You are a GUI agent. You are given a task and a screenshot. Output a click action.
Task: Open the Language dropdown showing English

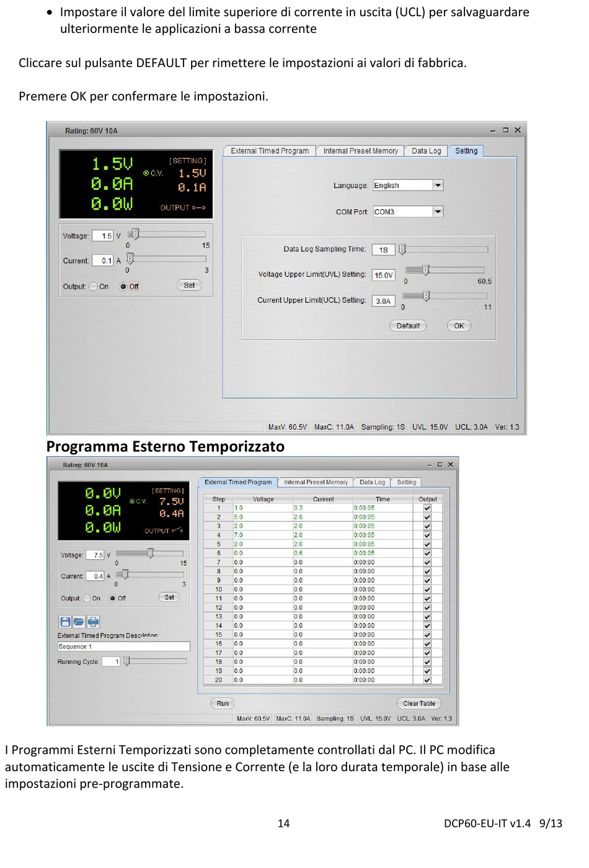pyautogui.click(x=438, y=185)
